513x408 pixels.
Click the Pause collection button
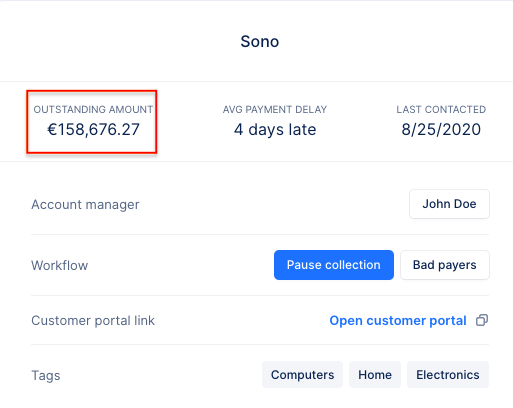(334, 265)
